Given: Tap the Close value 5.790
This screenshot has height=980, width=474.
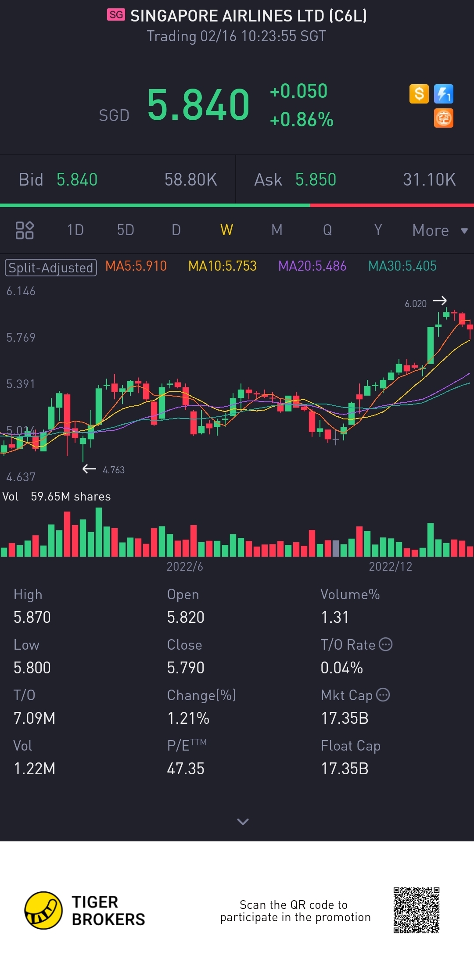Looking at the screenshot, I should pyautogui.click(x=186, y=668).
